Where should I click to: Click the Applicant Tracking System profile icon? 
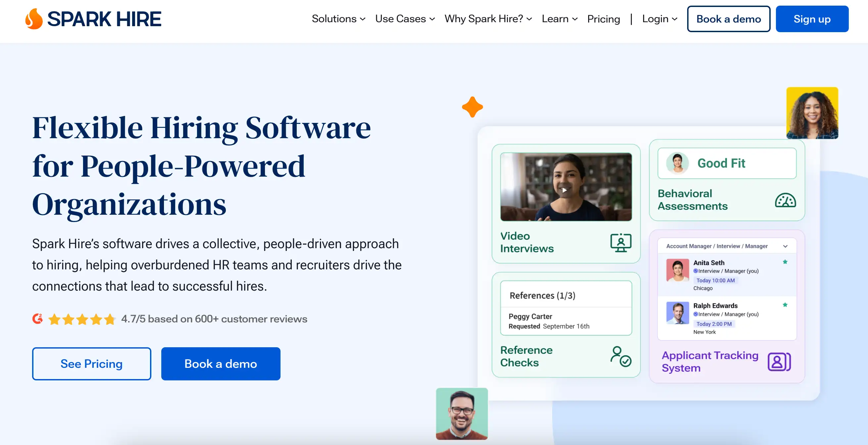(779, 362)
